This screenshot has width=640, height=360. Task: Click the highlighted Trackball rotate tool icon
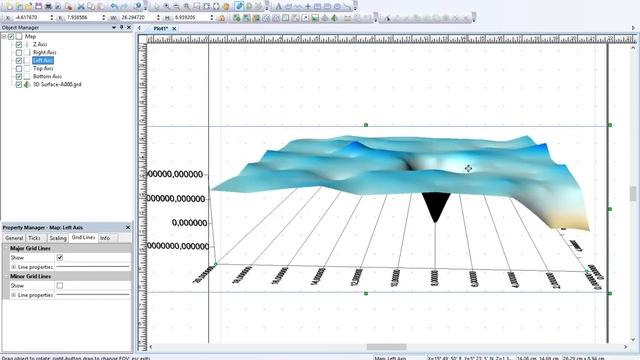tap(239, 6)
